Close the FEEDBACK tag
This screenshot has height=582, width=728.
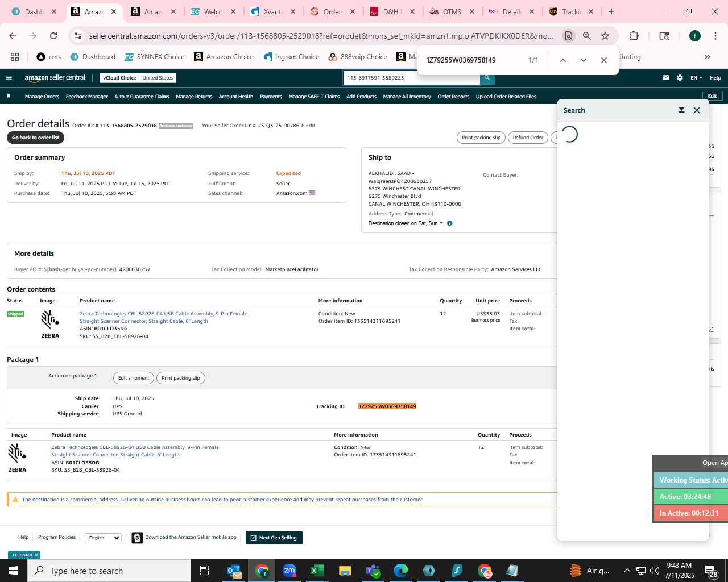click(36, 555)
